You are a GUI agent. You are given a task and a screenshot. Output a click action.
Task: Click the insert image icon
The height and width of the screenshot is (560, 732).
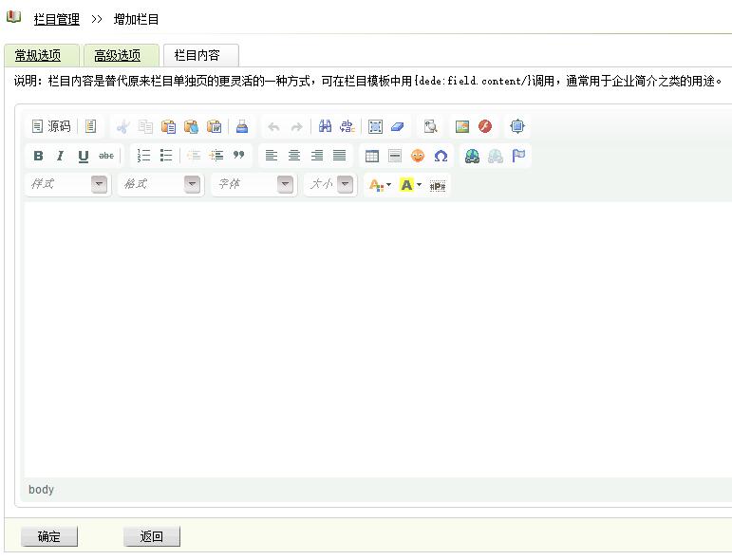click(x=462, y=126)
